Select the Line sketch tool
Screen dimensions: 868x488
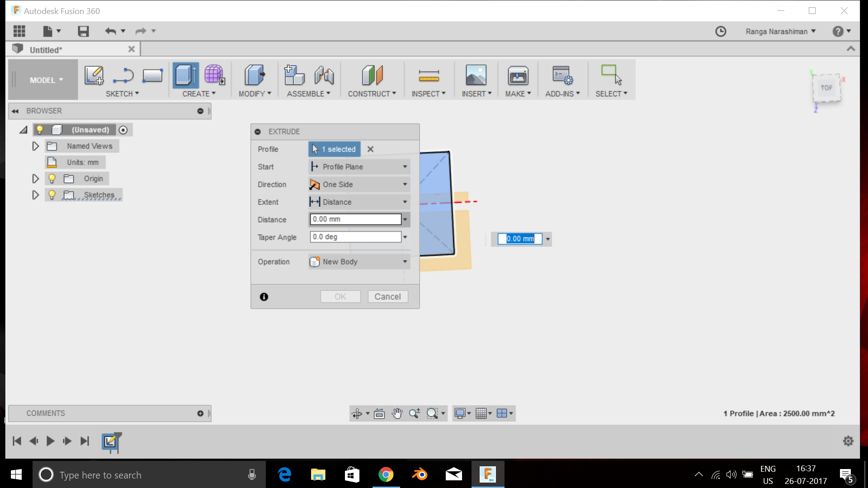[x=123, y=75]
